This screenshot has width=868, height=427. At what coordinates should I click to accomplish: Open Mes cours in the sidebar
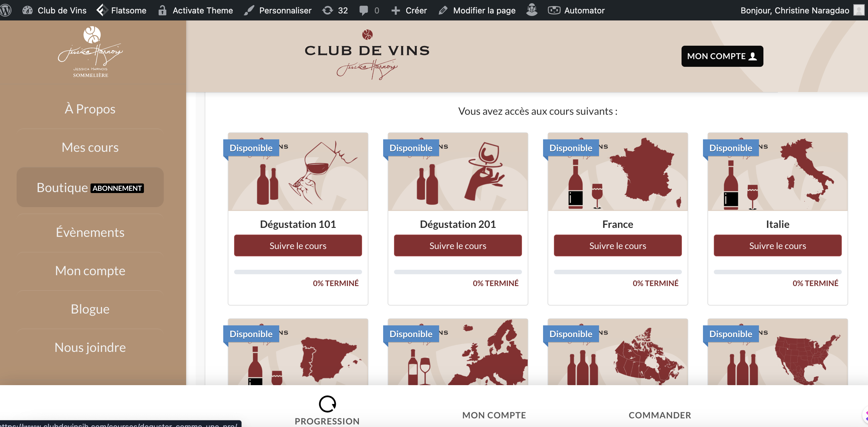click(x=90, y=147)
